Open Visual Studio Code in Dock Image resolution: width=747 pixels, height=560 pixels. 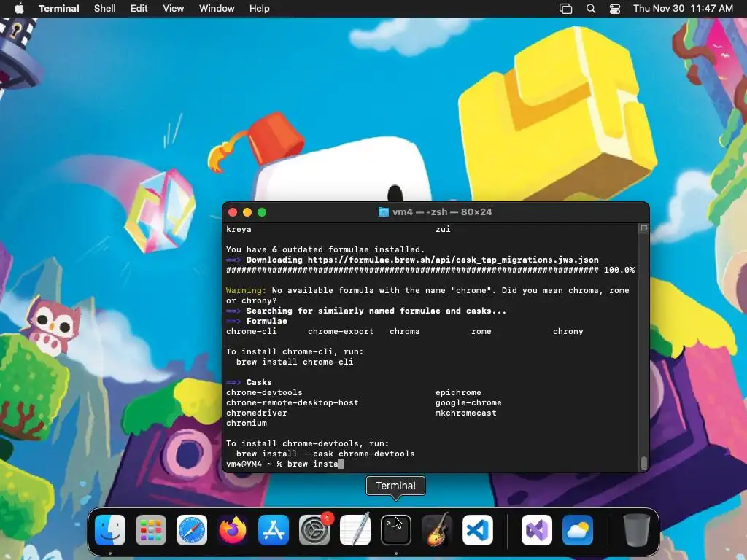click(478, 530)
